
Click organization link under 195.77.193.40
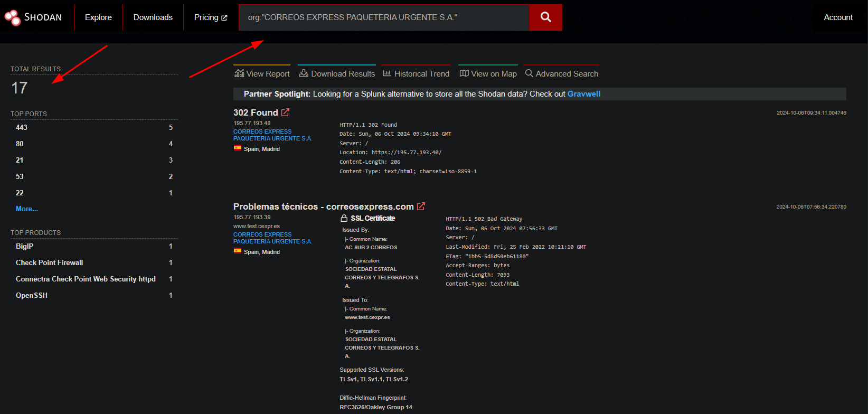pyautogui.click(x=272, y=135)
